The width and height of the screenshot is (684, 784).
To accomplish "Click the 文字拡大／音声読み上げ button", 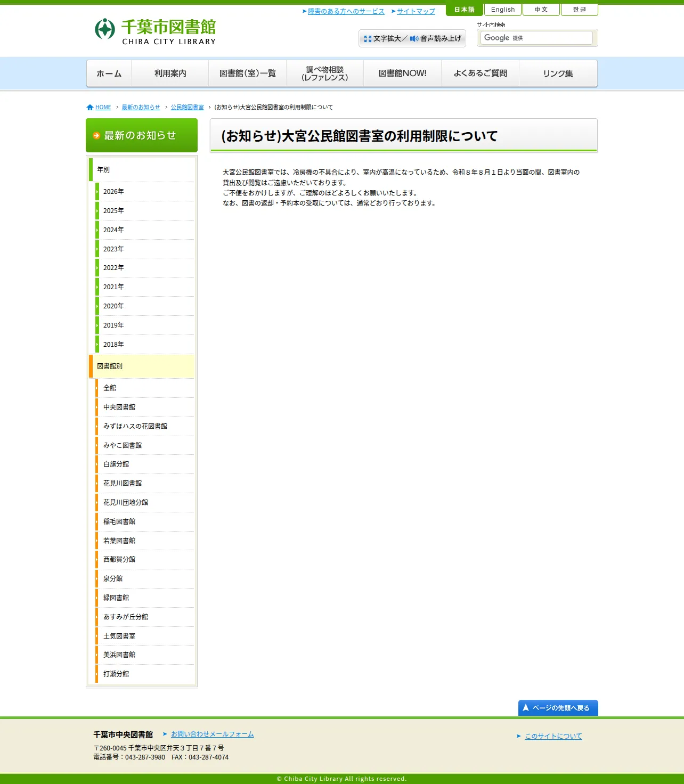I will [x=412, y=38].
